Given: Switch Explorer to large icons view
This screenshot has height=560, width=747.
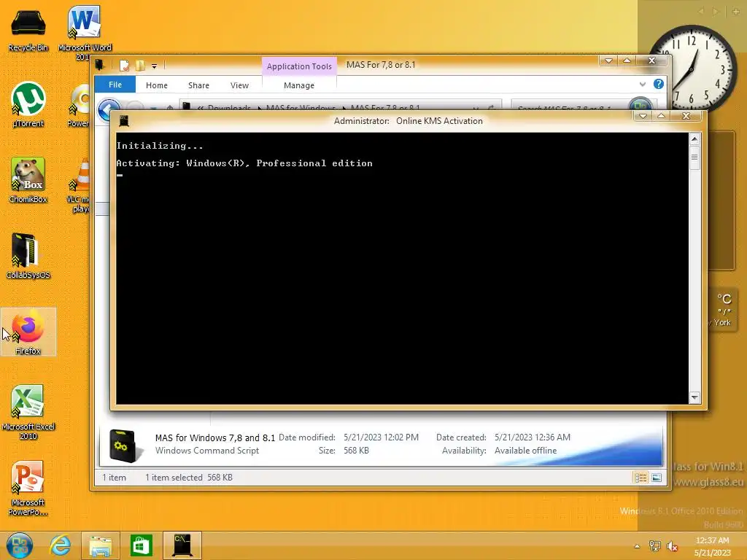Looking at the screenshot, I should pyautogui.click(x=657, y=478).
